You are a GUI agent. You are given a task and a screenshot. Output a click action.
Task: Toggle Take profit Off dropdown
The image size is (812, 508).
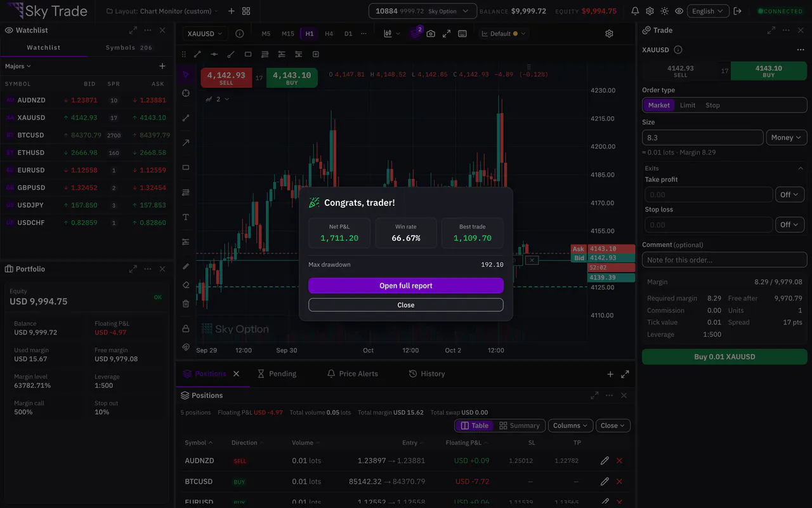pos(790,195)
